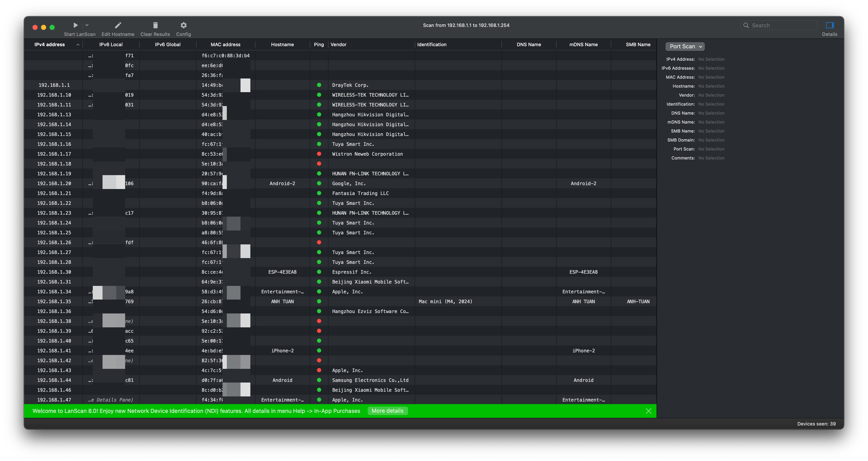
Task: Toggle the Details pane icon
Action: coord(830,25)
